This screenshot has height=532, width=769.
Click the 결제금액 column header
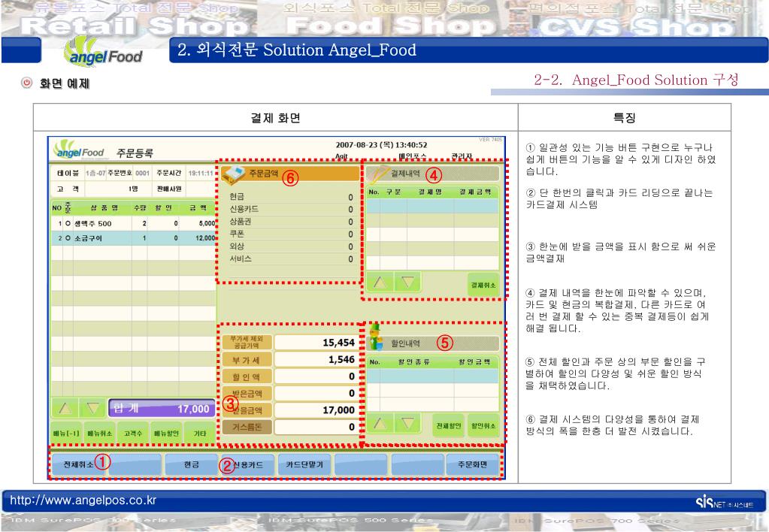coord(475,192)
